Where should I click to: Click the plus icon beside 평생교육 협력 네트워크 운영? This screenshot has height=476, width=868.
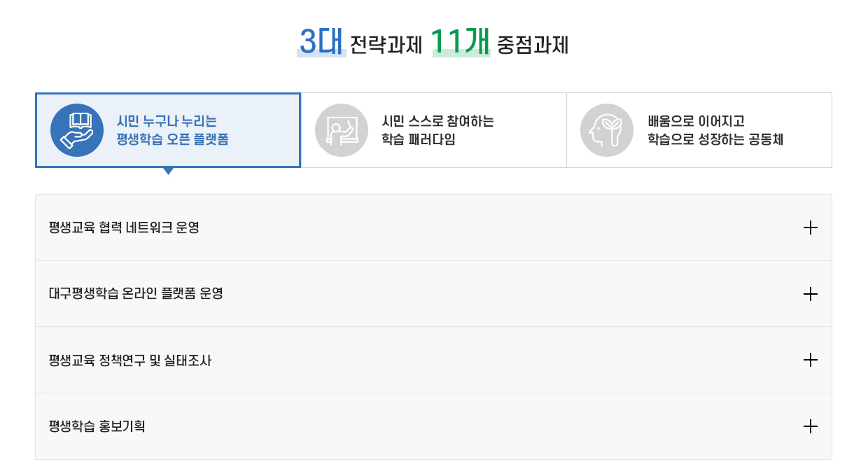[x=811, y=227]
